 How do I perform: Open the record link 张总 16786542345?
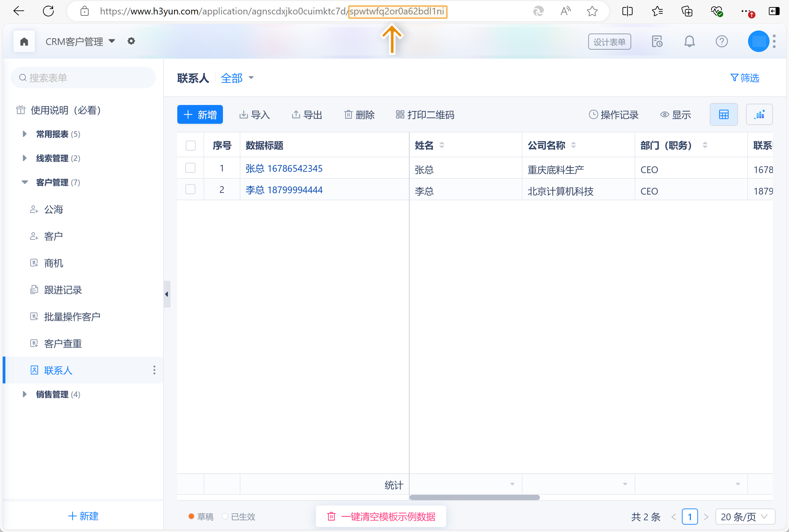tap(284, 168)
